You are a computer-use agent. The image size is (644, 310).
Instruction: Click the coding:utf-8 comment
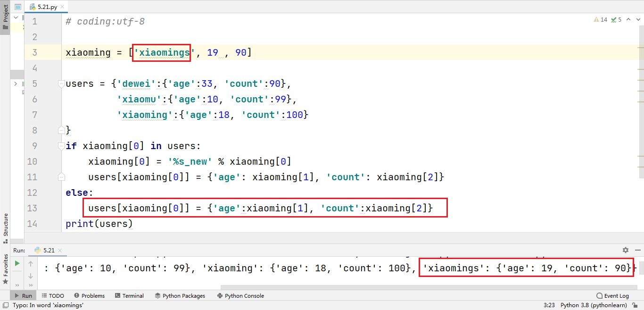(105, 21)
